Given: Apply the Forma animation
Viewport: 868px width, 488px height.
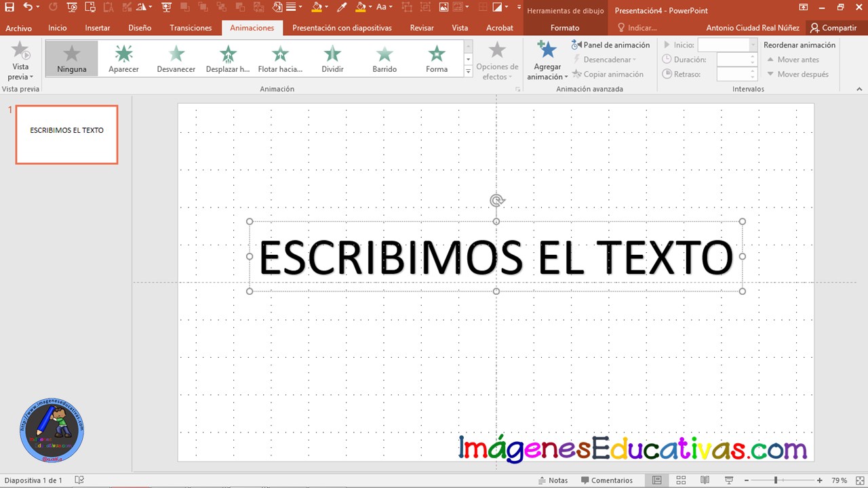Looking at the screenshot, I should click(437, 58).
